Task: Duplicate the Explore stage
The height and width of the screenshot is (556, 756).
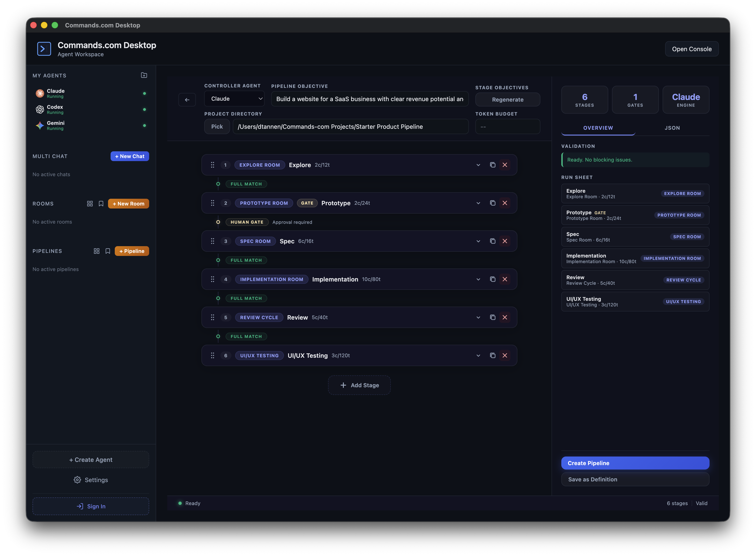Action: pyautogui.click(x=493, y=165)
